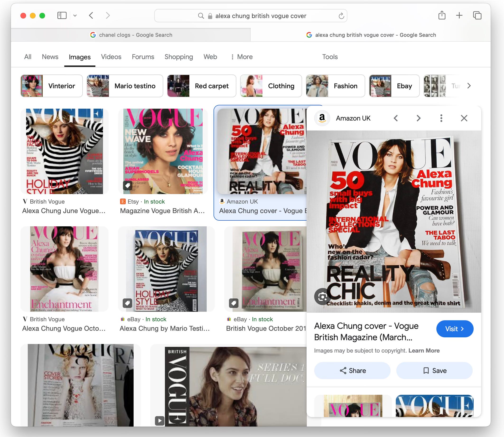Click the Alexa Chung by Mario Testino title link

165,328
